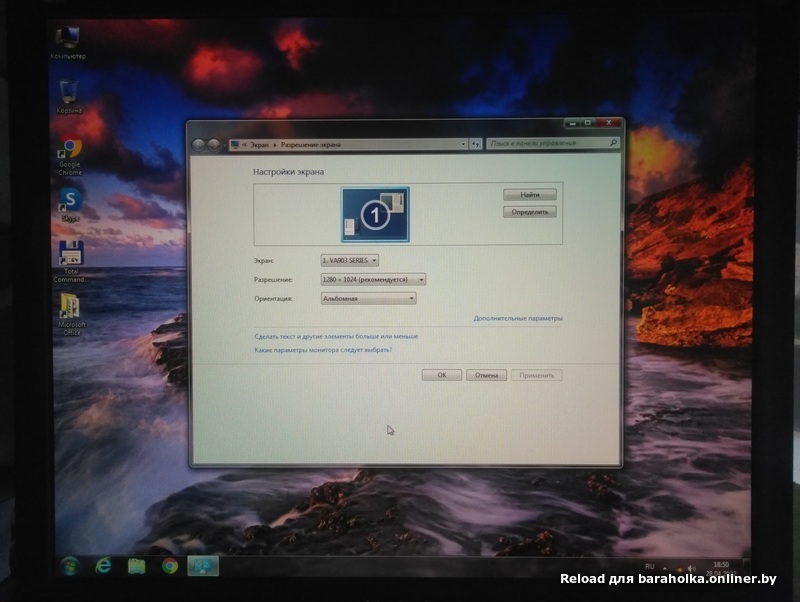Expand address bar history dropdown arrow
This screenshot has width=800, height=602.
tap(463, 144)
